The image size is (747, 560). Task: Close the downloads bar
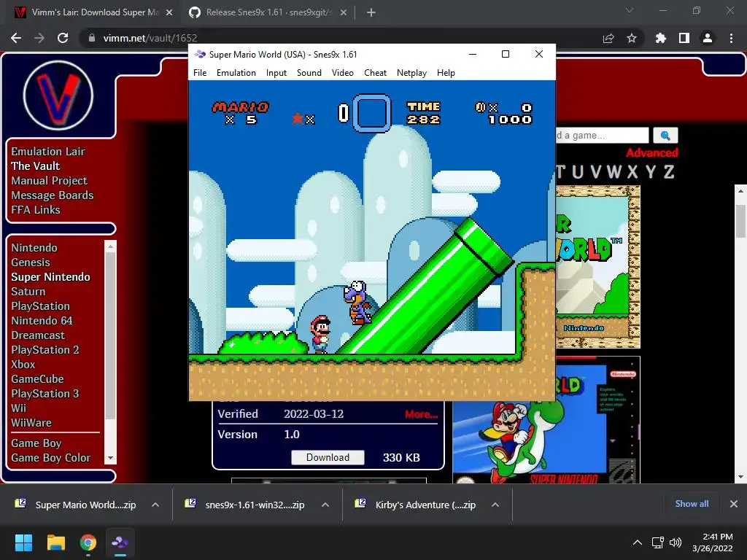click(x=734, y=504)
